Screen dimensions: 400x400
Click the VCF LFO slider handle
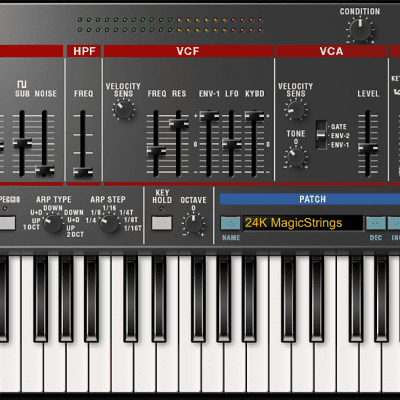232,144
